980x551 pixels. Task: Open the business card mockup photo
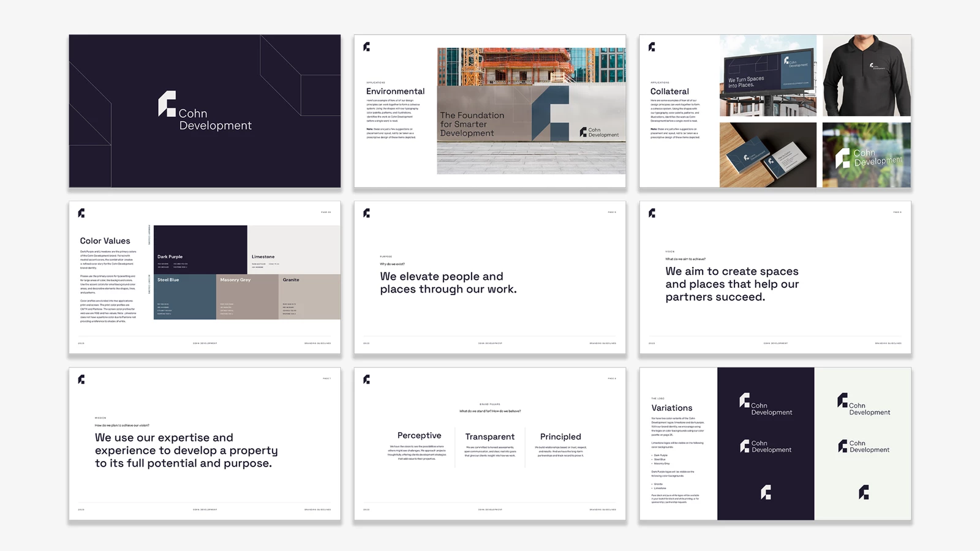click(767, 153)
